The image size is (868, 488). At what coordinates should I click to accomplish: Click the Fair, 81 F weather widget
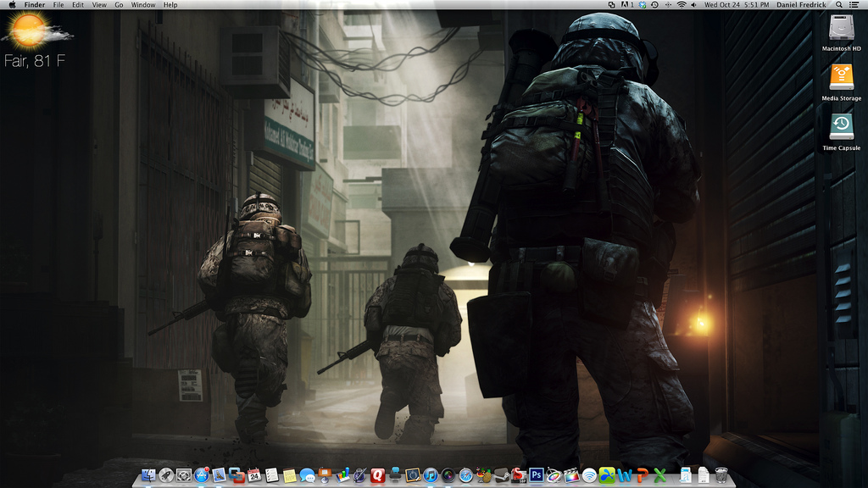coord(35,61)
